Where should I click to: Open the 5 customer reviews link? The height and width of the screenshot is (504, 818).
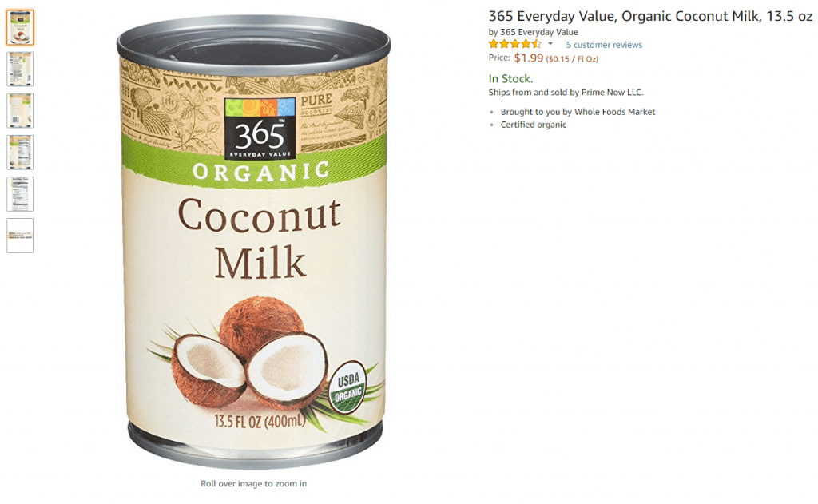click(x=604, y=45)
